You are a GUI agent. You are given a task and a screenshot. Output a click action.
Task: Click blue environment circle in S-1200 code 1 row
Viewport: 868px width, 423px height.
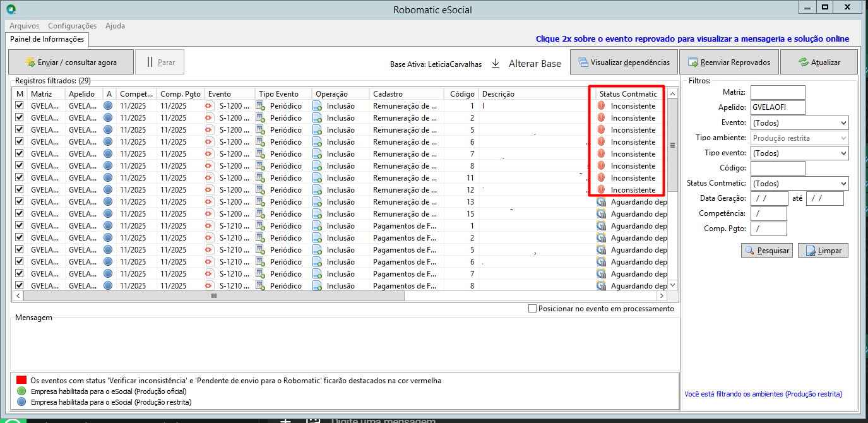point(109,106)
